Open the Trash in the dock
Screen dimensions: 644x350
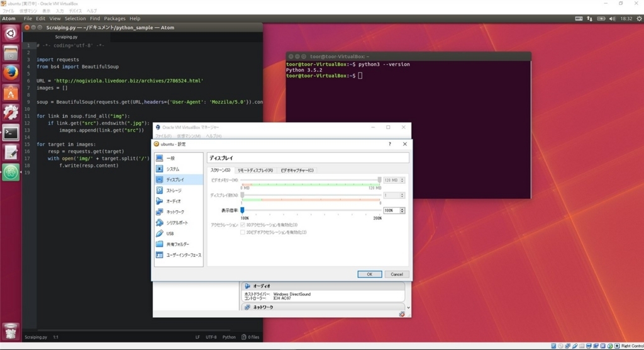pos(11,332)
